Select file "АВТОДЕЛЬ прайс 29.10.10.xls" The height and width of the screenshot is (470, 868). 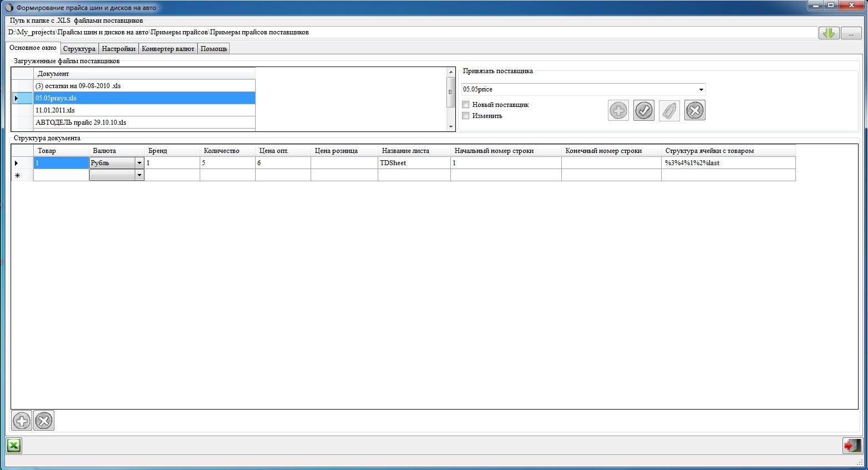coord(144,122)
